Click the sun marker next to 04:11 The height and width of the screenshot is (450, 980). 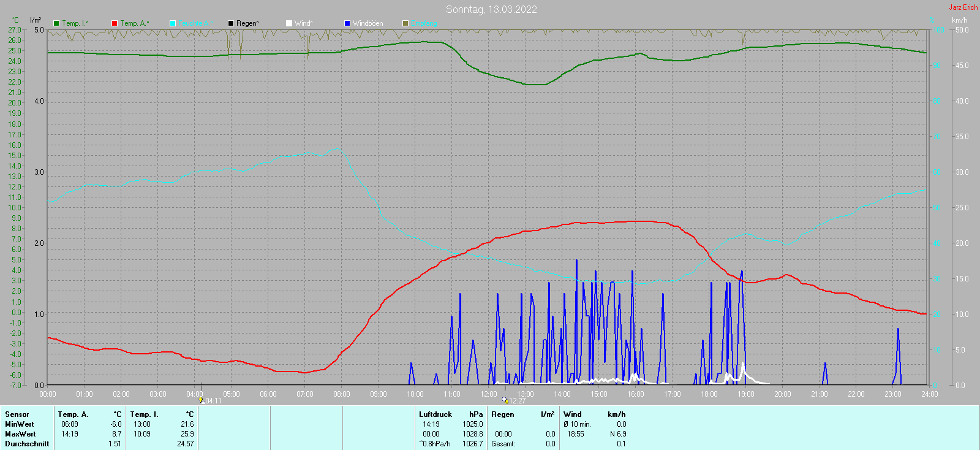(x=201, y=400)
